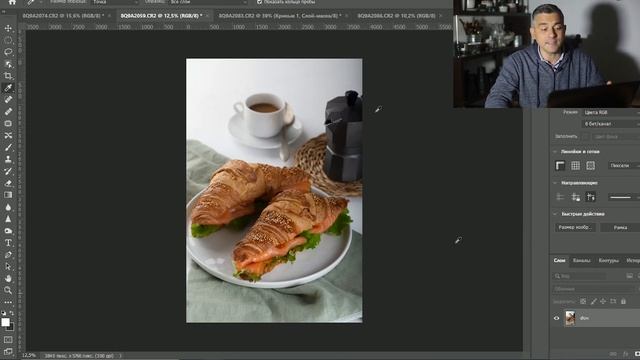Select the Lasso tool
The image size is (640, 360).
point(8,52)
